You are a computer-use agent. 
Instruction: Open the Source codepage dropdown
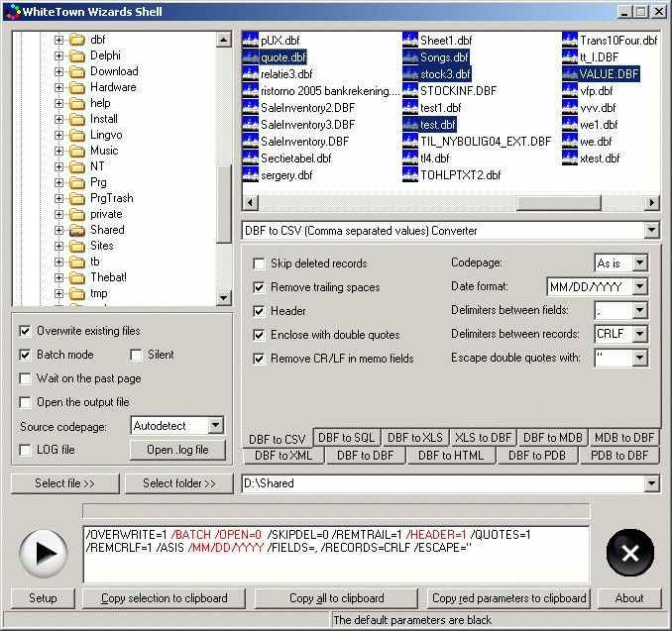point(216,426)
